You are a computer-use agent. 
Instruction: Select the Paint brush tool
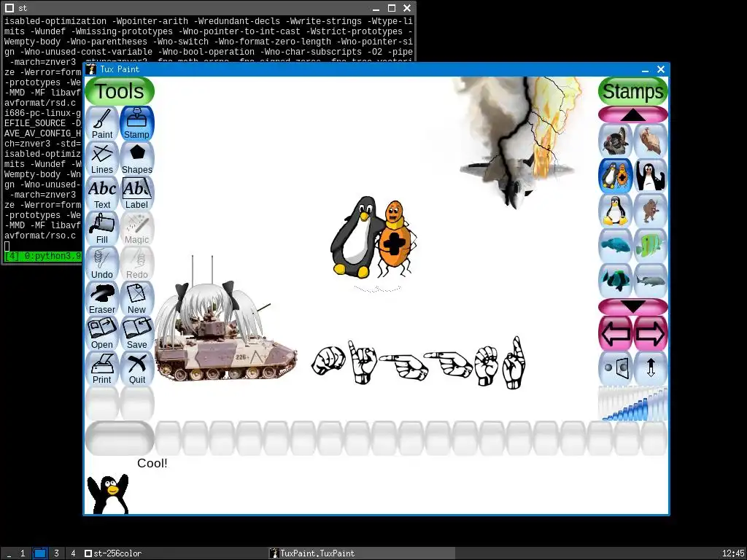pyautogui.click(x=102, y=123)
